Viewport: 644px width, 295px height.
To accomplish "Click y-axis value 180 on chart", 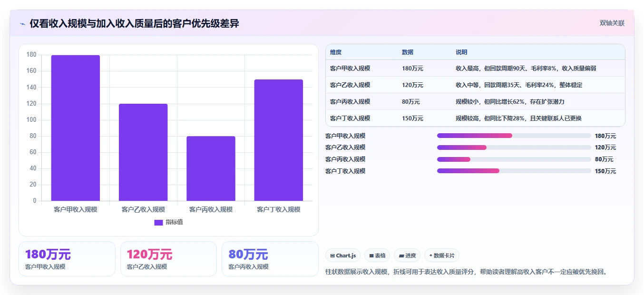I will [31, 55].
